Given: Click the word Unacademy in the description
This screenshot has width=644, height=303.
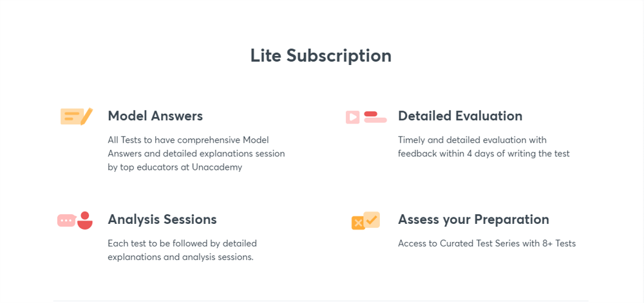Looking at the screenshot, I should click(217, 168).
